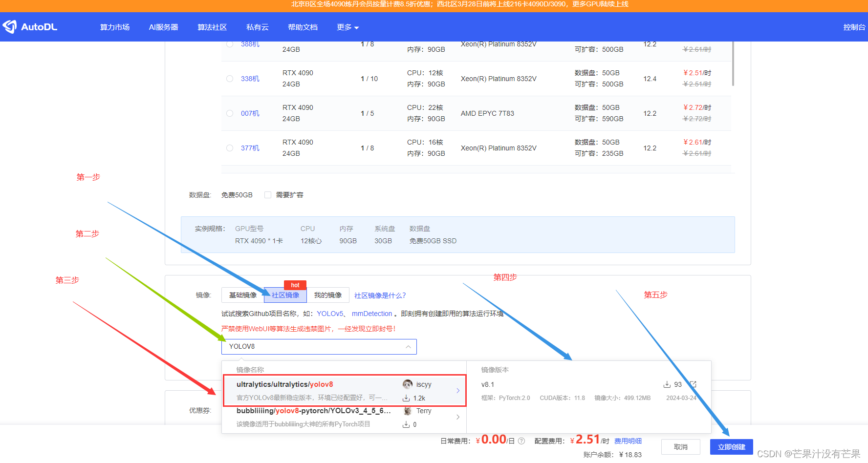Open AI服务器 in the nav bar
Image resolution: width=868 pixels, height=463 pixels.
164,27
